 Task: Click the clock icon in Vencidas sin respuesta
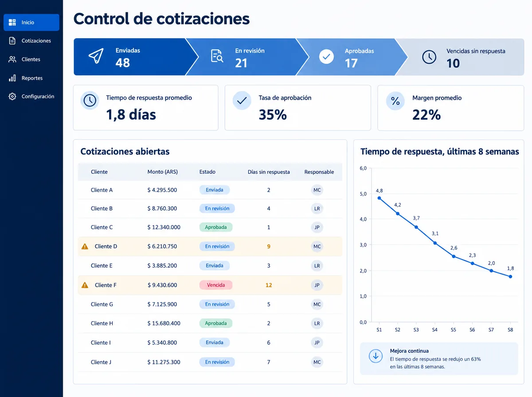(429, 57)
